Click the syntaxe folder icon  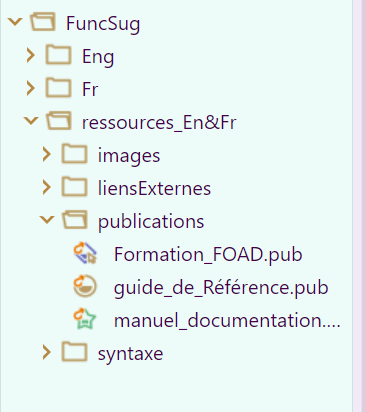(x=74, y=352)
